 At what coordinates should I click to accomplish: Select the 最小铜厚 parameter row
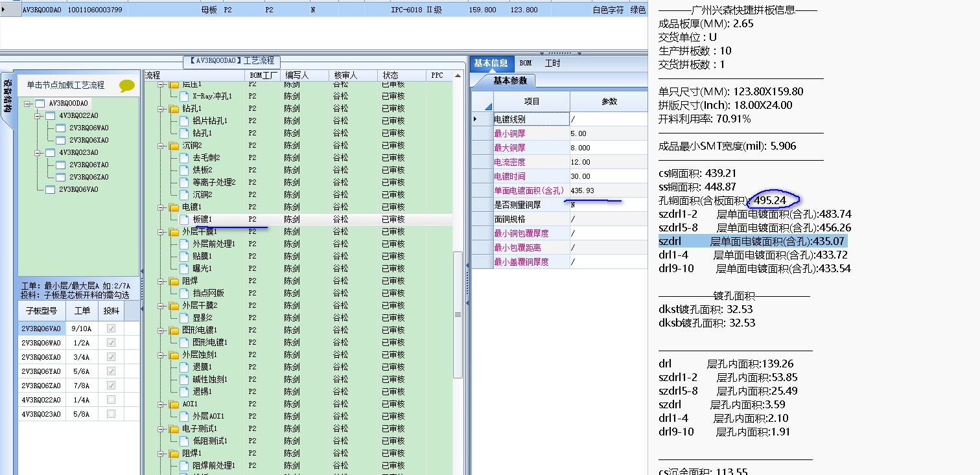(x=560, y=133)
